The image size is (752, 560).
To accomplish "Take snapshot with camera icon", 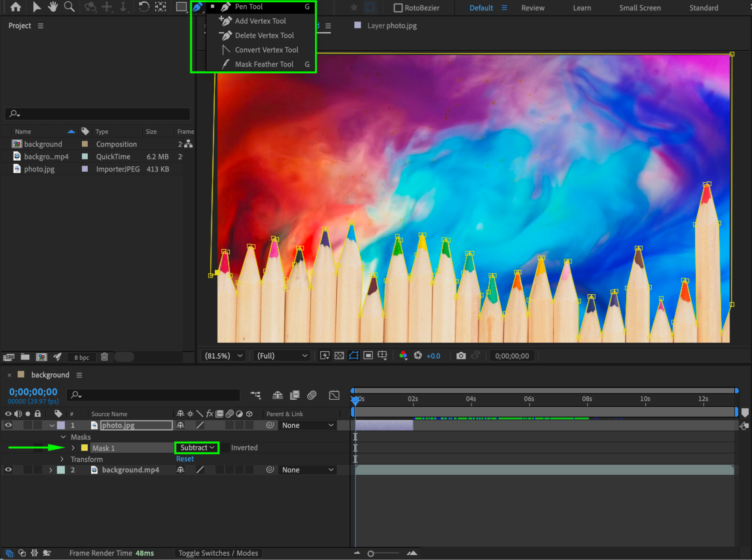I will 461,356.
